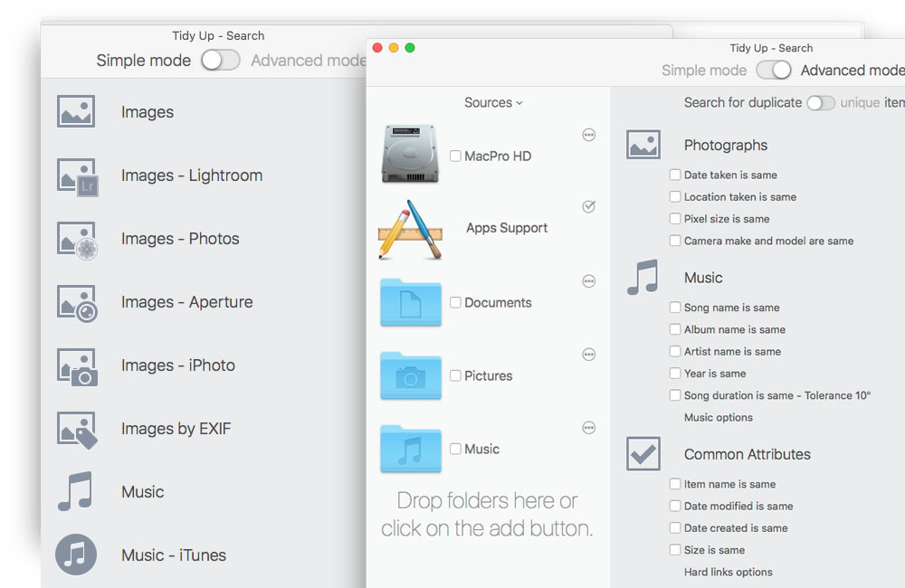Open the Sources dropdown
The image size is (905, 588).
click(x=493, y=103)
